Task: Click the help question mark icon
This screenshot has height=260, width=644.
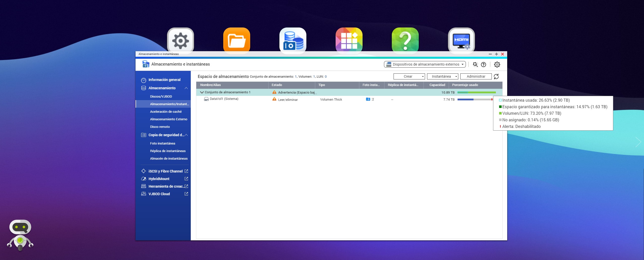Action: tap(483, 65)
